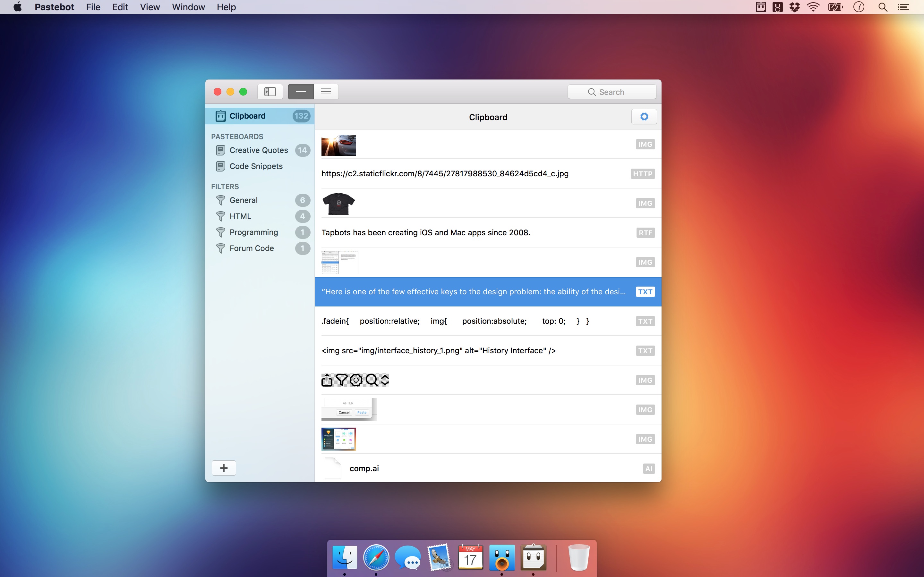Toggle the sidebar visibility icon

click(269, 92)
